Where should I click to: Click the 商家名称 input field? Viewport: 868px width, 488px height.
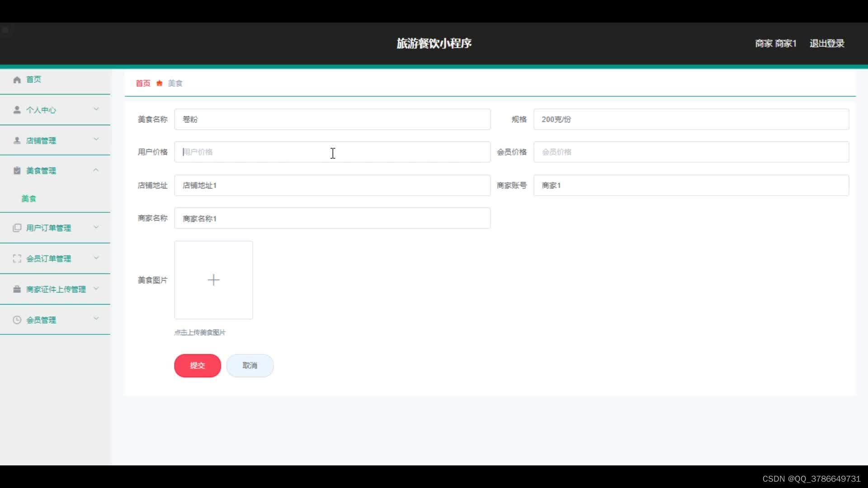(x=332, y=218)
